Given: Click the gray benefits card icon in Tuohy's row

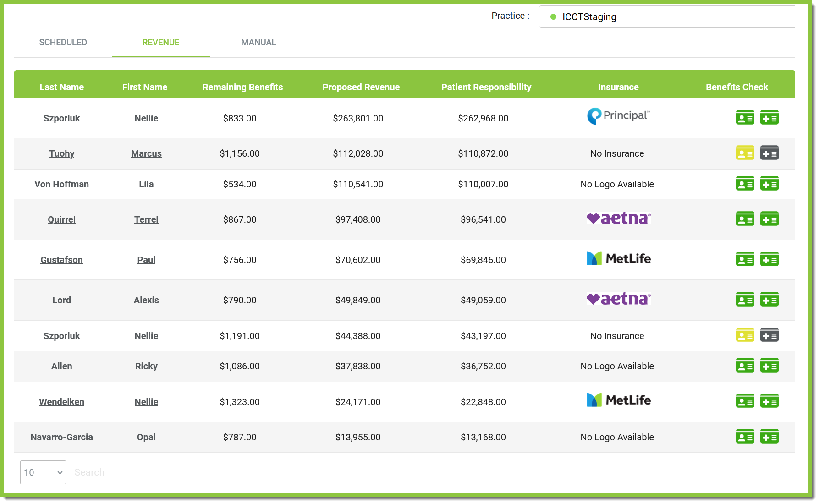Looking at the screenshot, I should (x=770, y=153).
